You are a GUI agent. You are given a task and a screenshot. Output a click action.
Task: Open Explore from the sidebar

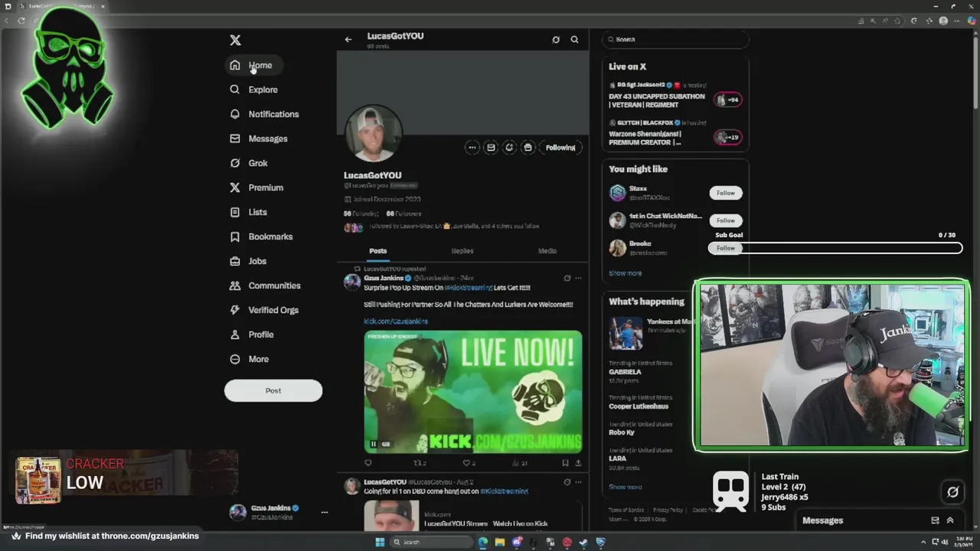tap(254, 90)
